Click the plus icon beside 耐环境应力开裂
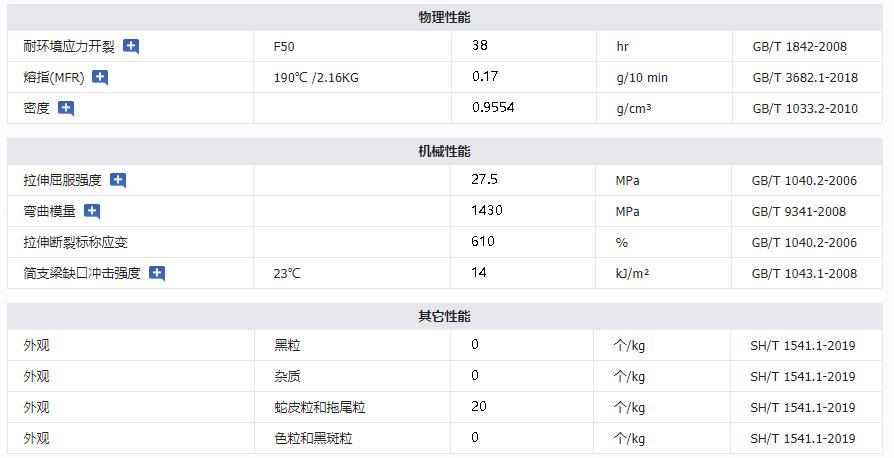894x458 pixels. click(131, 46)
